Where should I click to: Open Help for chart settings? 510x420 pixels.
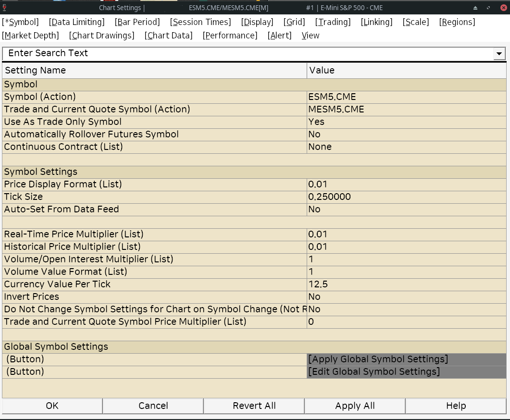(456, 406)
